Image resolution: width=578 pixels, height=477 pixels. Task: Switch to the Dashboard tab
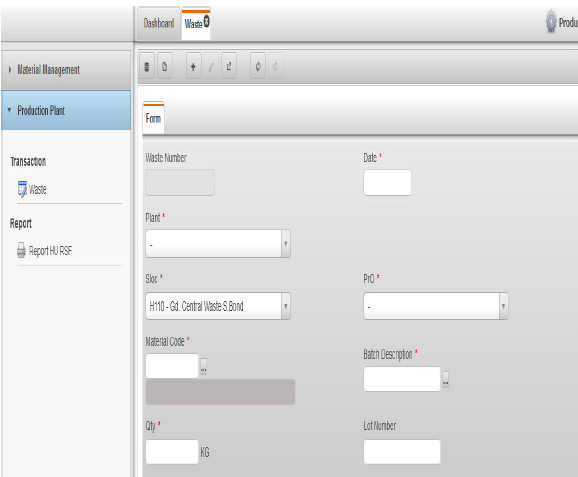coord(159,24)
